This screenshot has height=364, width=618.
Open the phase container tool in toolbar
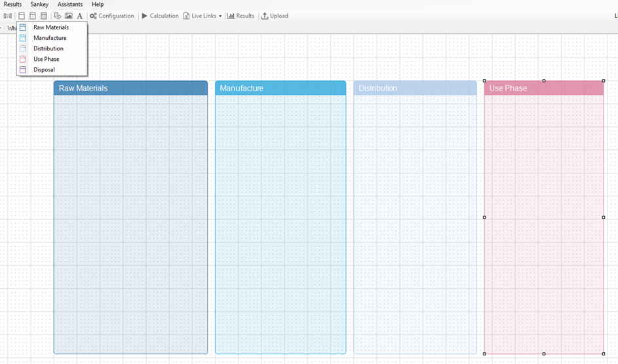point(22,16)
